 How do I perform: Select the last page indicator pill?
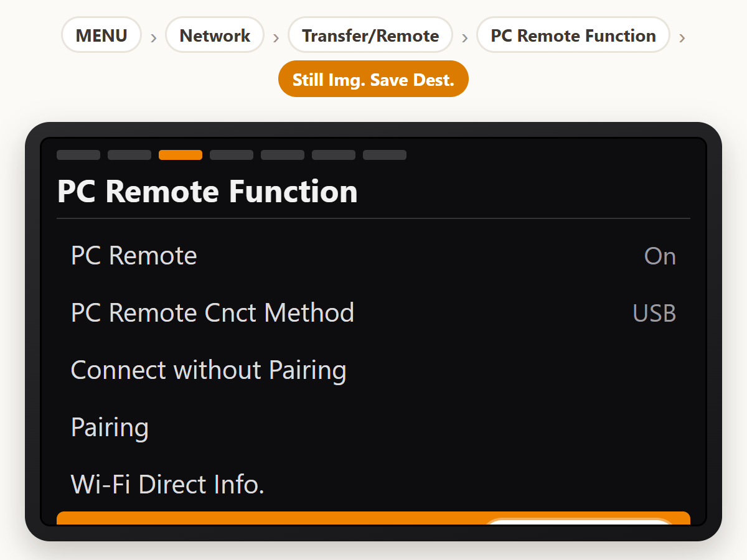(x=385, y=155)
